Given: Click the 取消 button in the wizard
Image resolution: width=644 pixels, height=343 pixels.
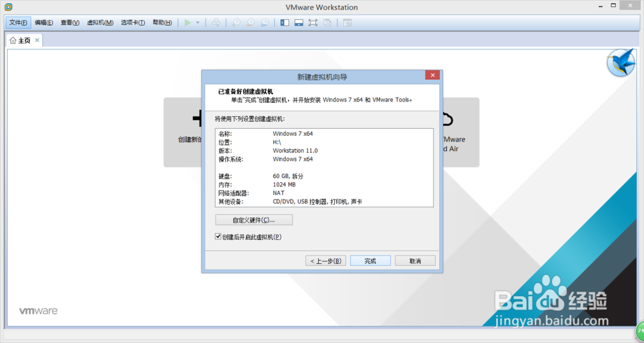Looking at the screenshot, I should click(x=415, y=261).
